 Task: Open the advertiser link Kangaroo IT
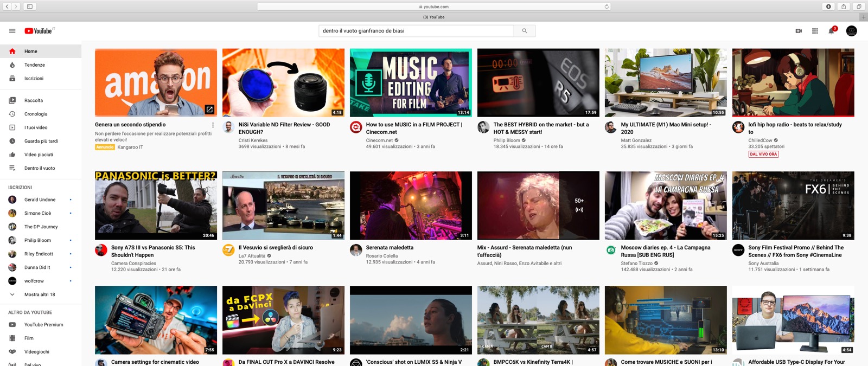tap(130, 147)
